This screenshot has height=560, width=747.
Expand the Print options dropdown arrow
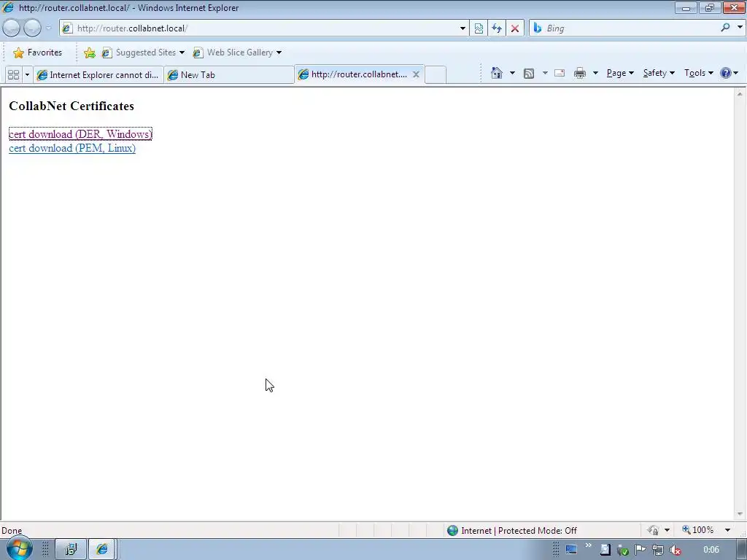595,73
